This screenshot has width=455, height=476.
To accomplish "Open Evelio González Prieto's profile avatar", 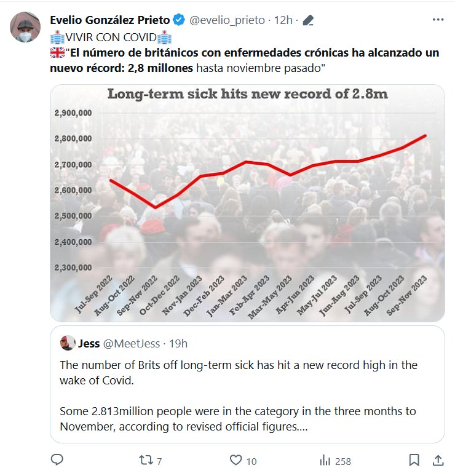I will click(24, 28).
